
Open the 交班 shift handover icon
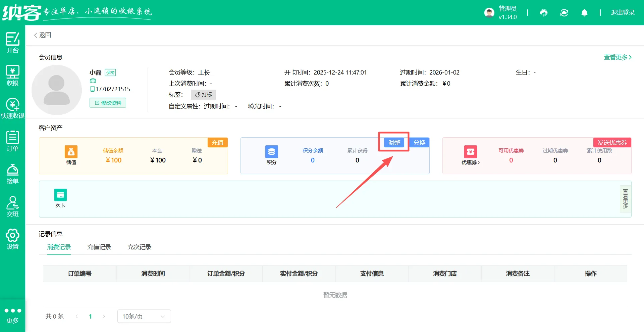(12, 206)
